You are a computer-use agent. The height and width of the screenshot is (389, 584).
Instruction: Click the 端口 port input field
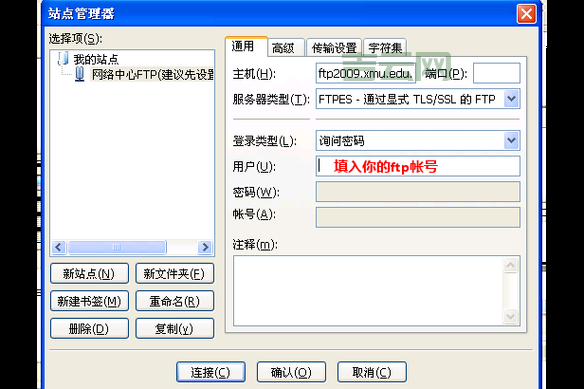(x=496, y=73)
